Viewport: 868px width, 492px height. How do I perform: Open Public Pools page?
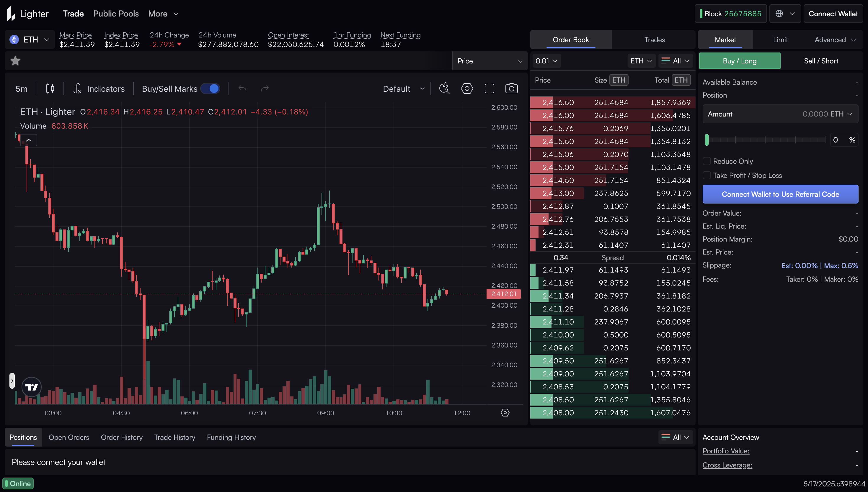pos(116,14)
